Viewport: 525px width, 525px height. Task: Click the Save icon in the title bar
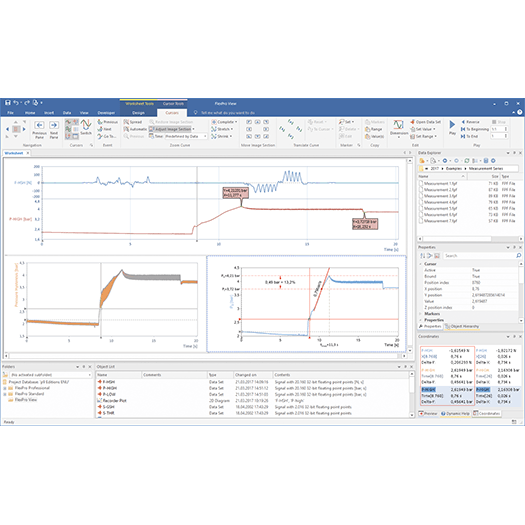[x=7, y=103]
